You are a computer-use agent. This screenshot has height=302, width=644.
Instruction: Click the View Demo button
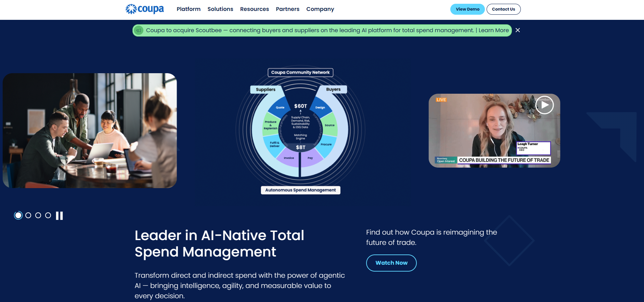(467, 9)
